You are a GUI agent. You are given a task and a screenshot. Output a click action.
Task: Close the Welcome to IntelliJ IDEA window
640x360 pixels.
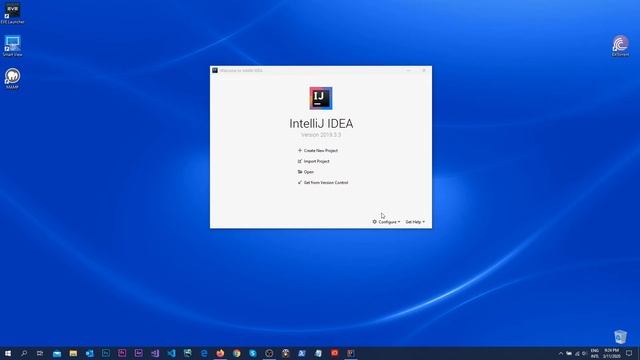pyautogui.click(x=424, y=70)
